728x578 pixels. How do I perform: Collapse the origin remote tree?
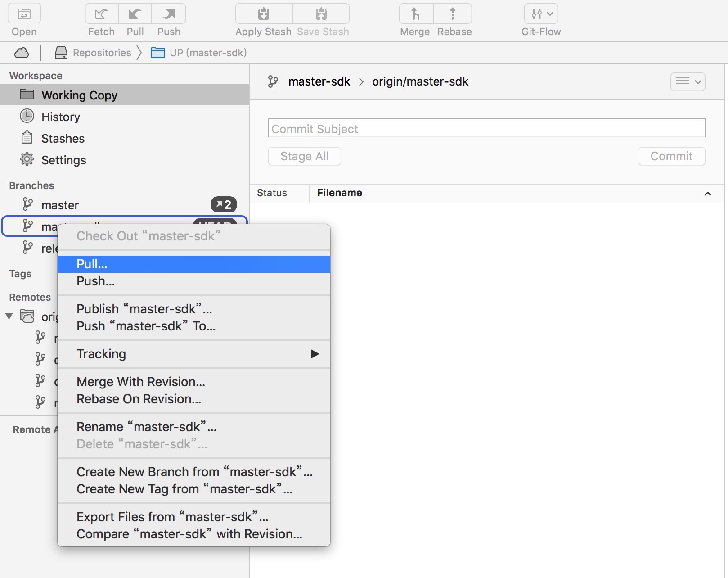pyautogui.click(x=9, y=316)
